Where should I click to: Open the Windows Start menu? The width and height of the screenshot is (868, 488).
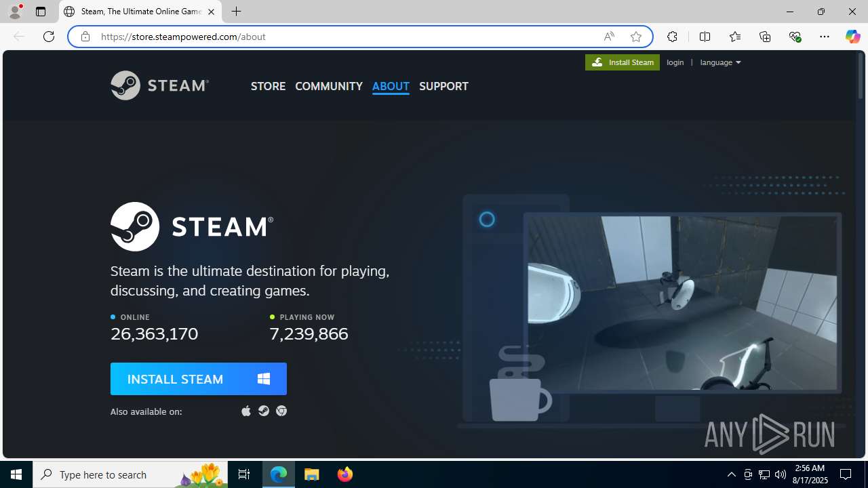click(x=16, y=474)
